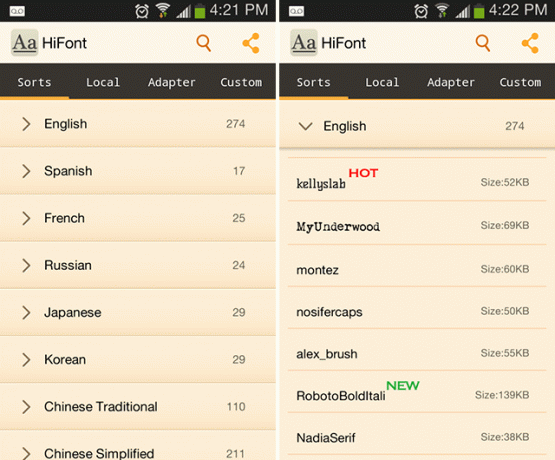
Task: Tap the search icon in left HiFont screen
Action: pyautogui.click(x=204, y=43)
